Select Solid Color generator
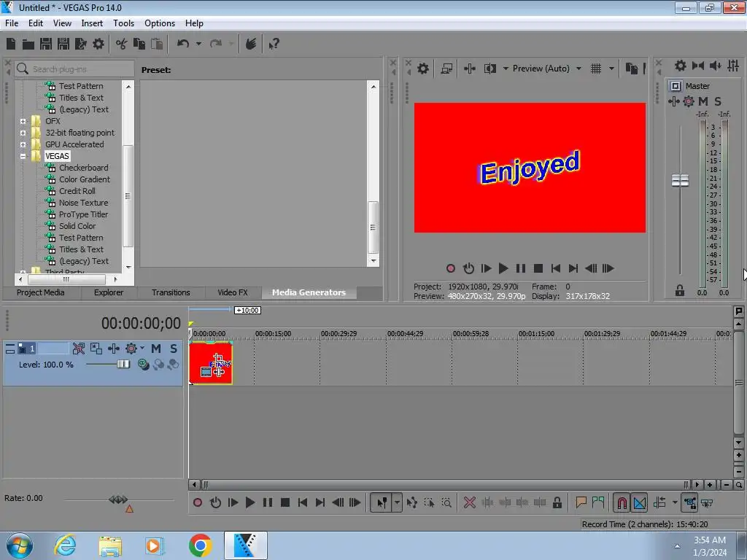747x560 pixels. [x=77, y=226]
